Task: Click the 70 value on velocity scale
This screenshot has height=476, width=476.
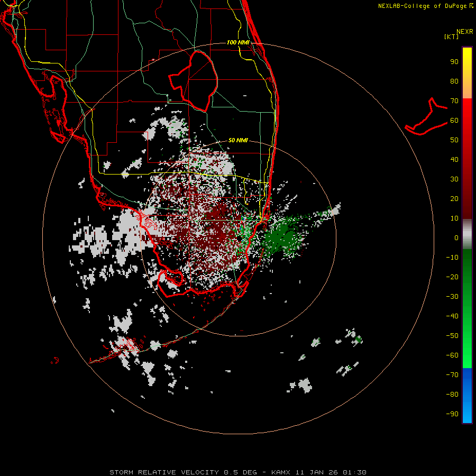Action: click(454, 101)
